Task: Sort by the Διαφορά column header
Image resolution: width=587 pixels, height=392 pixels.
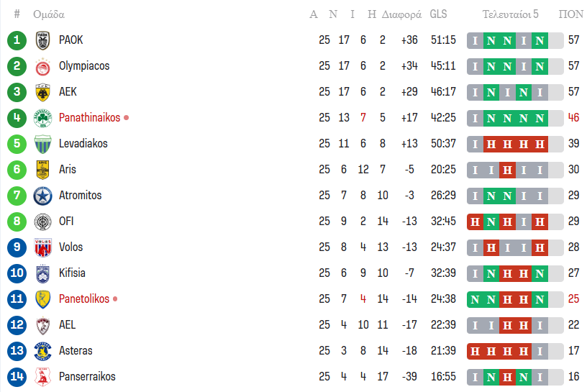Action: 401,14
